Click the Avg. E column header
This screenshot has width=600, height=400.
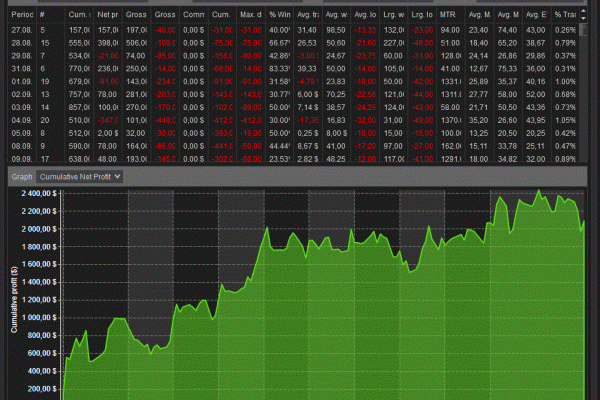point(536,15)
